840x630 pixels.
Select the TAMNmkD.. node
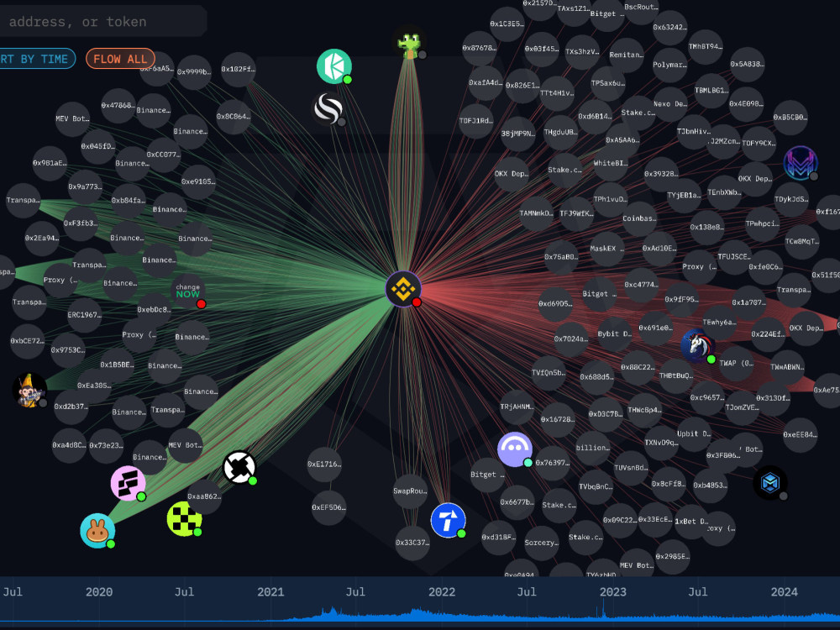coord(536,213)
